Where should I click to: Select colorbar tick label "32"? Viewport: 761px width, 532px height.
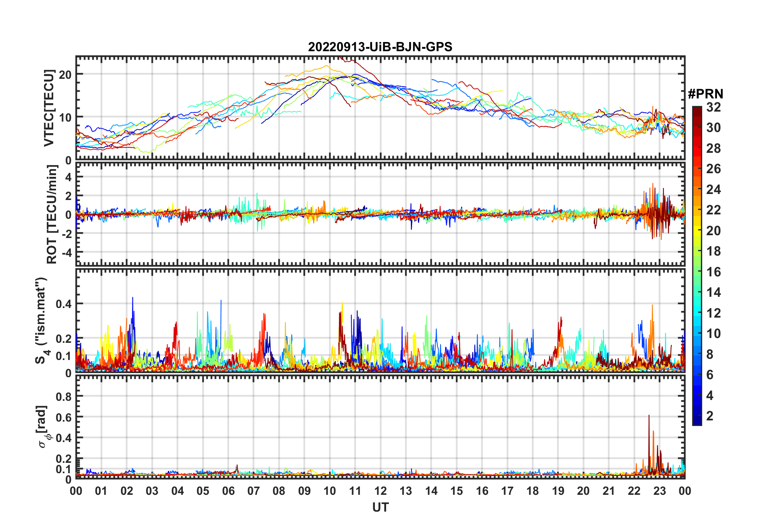click(x=714, y=107)
